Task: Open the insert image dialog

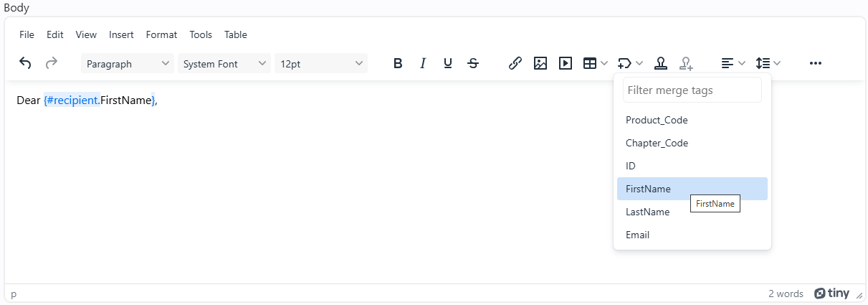Action: [540, 63]
